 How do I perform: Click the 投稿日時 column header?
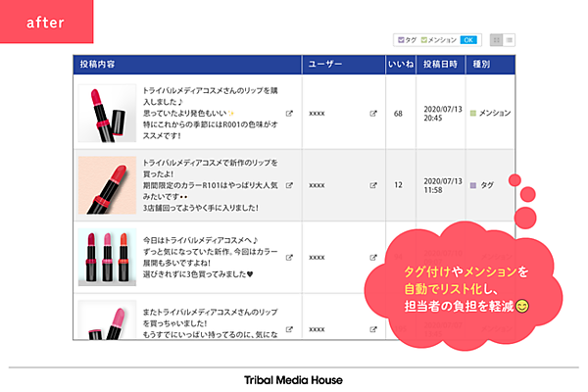point(441,65)
